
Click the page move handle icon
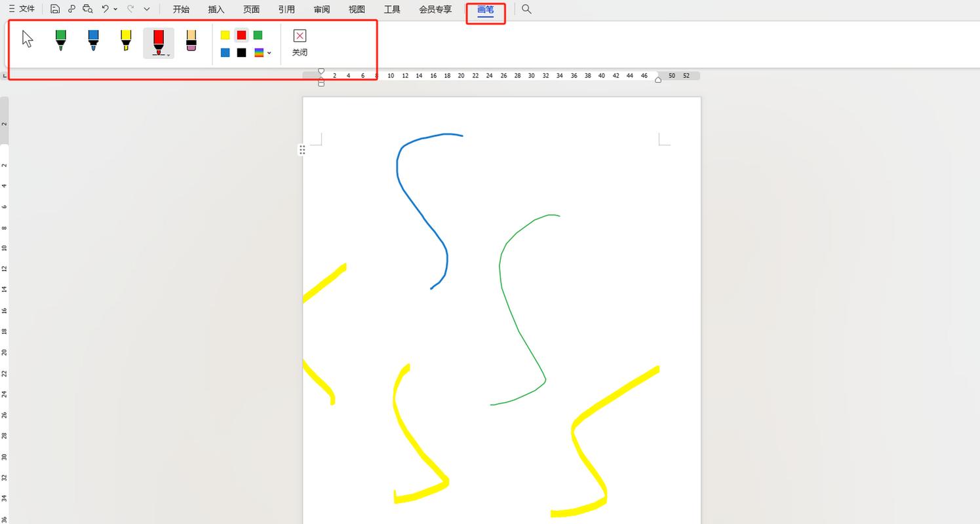tap(302, 150)
